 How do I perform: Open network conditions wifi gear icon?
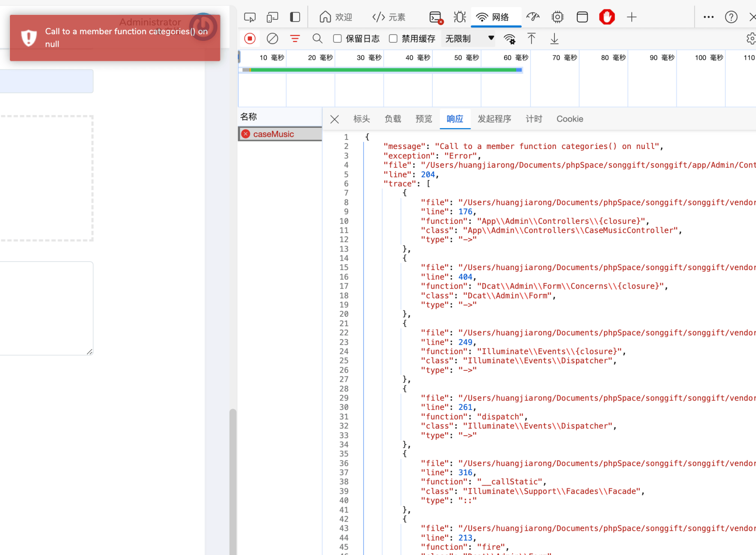(x=509, y=39)
